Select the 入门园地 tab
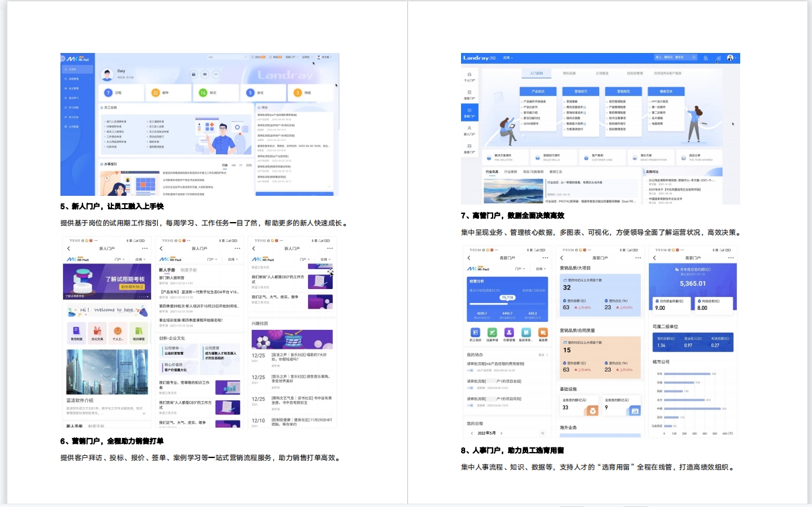Image resolution: width=812 pixels, height=507 pixels. click(537, 72)
